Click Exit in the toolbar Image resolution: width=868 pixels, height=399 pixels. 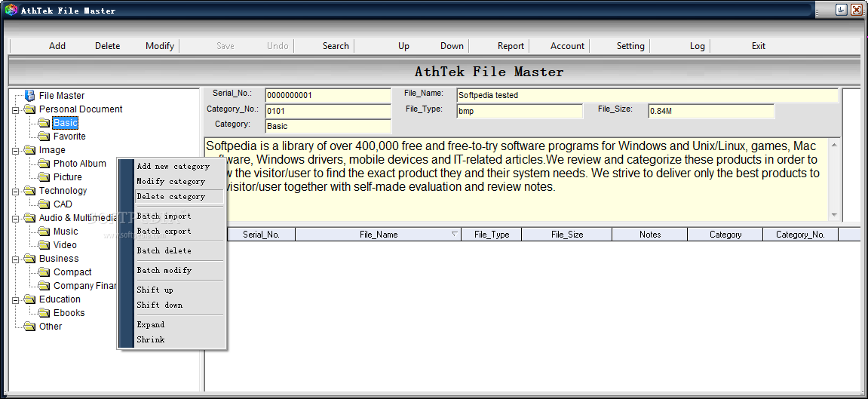point(759,46)
